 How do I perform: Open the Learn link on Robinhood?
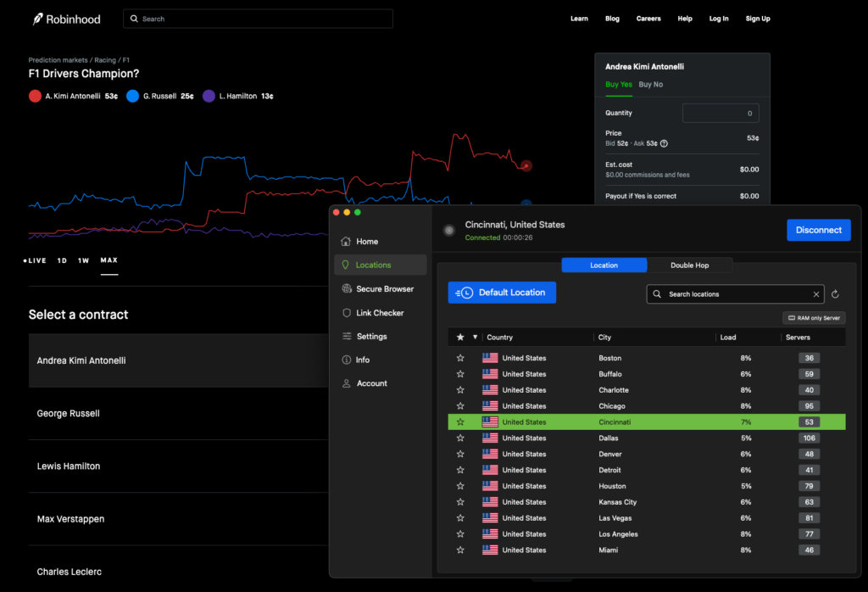(x=579, y=19)
